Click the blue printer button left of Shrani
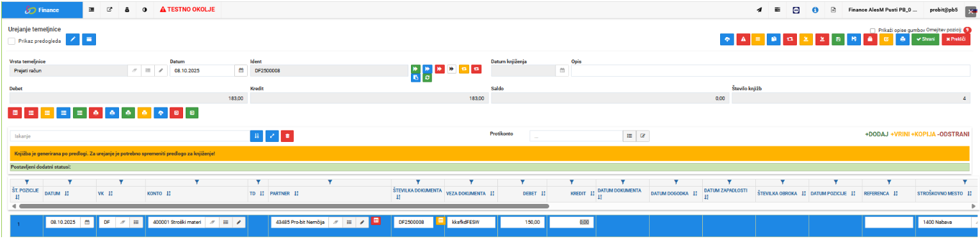The height and width of the screenshot is (241, 980). [903, 39]
